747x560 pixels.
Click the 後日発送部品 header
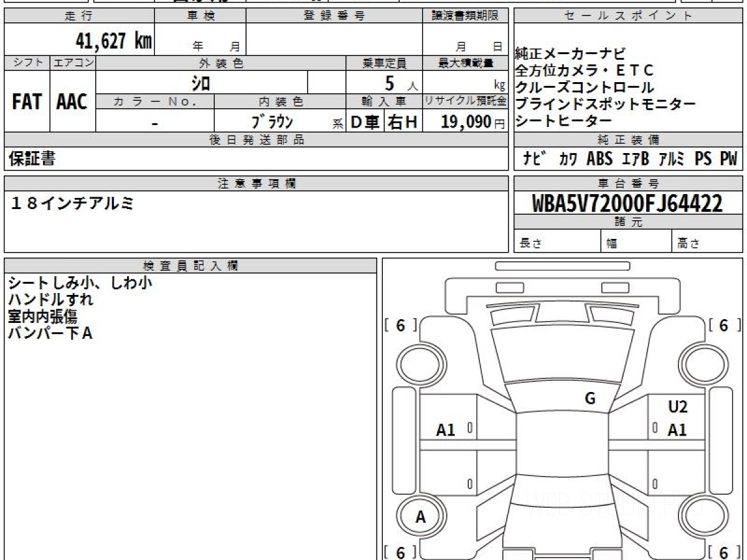point(256,139)
